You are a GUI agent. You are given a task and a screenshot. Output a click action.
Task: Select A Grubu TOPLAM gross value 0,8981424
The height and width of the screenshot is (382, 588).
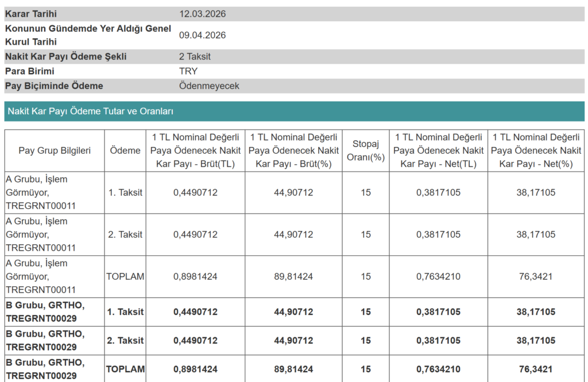coord(195,276)
